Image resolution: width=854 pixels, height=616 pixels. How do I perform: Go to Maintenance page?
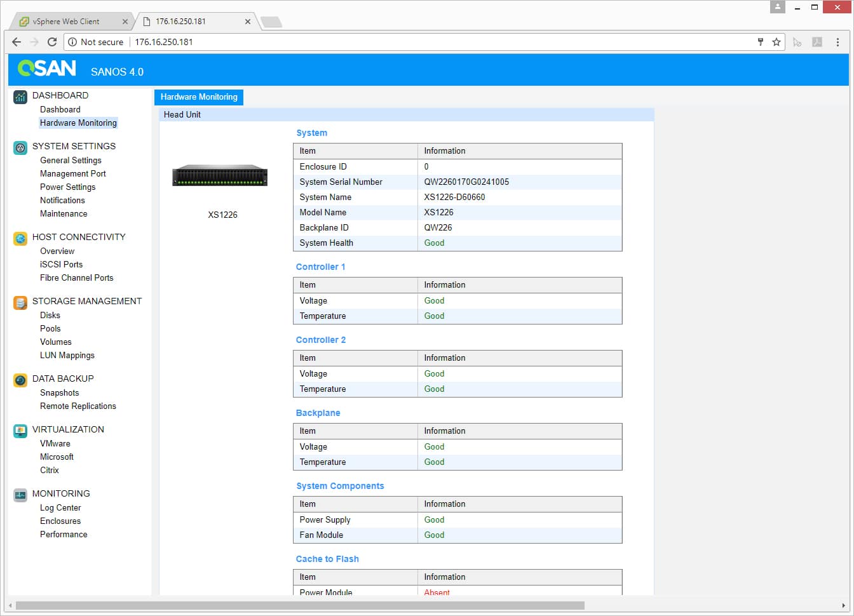64,213
